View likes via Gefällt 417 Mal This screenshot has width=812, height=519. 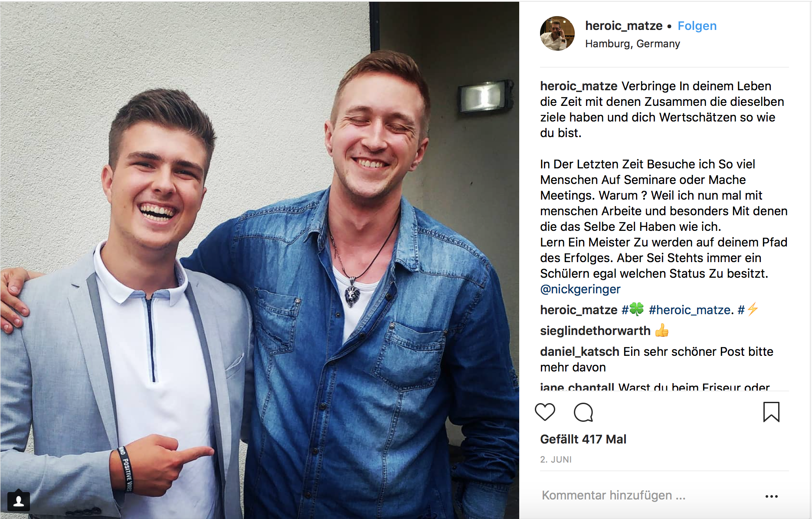click(583, 439)
